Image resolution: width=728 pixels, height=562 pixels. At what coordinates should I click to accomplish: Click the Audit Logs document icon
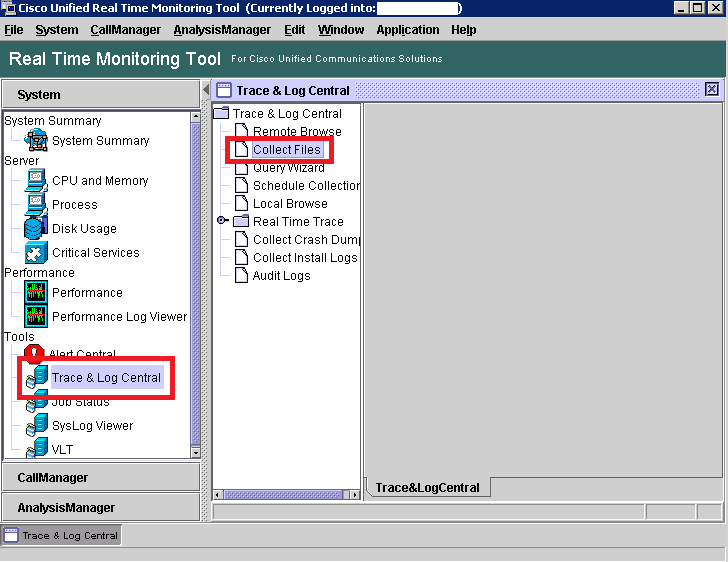[241, 275]
